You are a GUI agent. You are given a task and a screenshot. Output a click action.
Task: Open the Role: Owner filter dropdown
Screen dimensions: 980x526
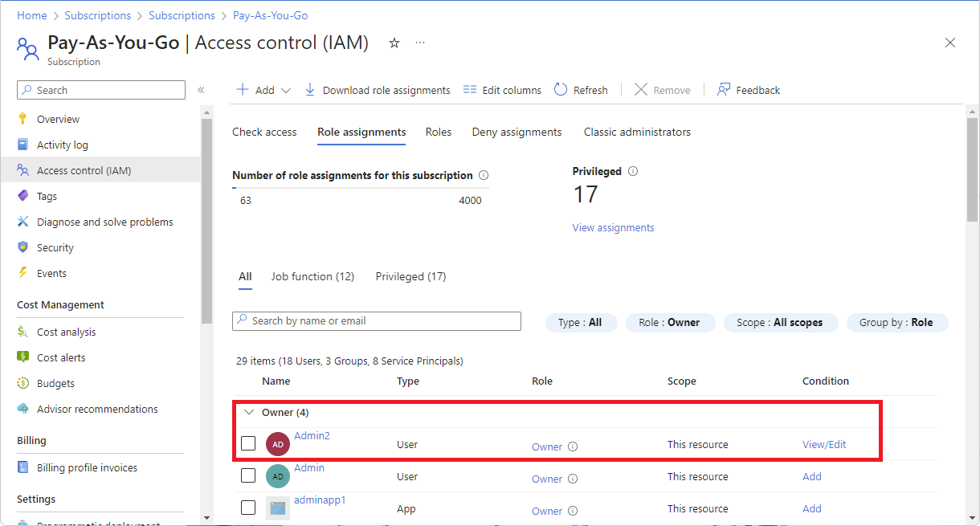(670, 322)
